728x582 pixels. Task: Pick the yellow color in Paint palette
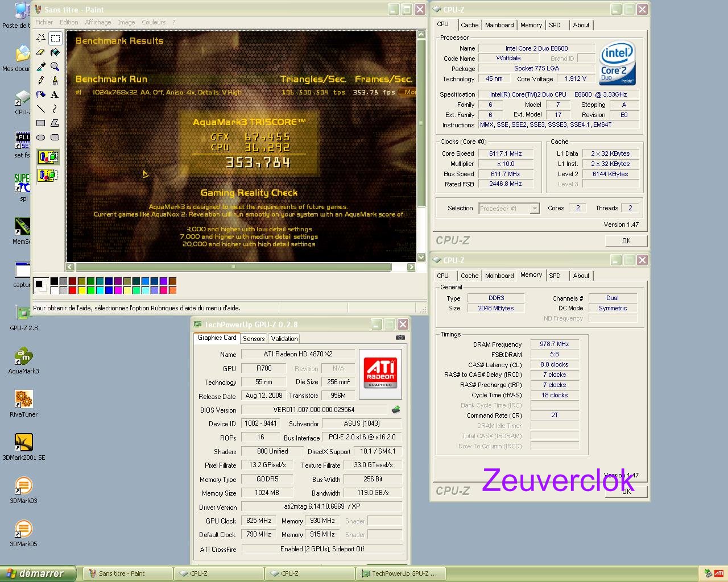click(x=81, y=290)
